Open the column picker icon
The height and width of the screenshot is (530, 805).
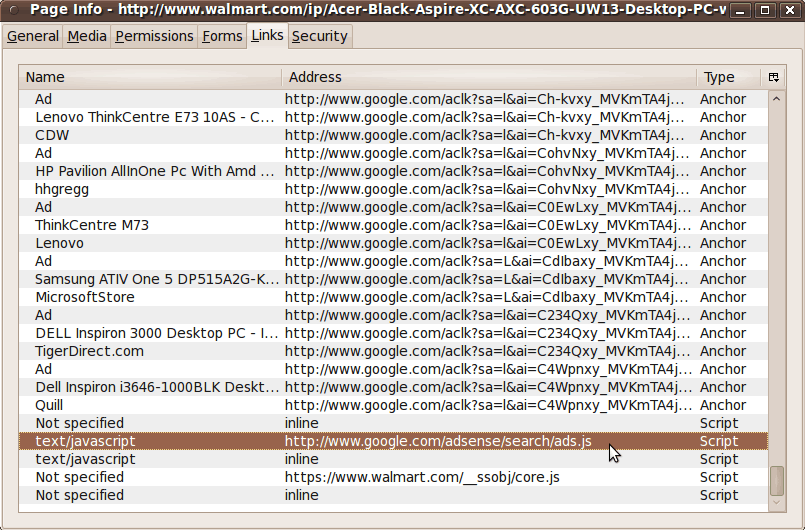pyautogui.click(x=773, y=77)
